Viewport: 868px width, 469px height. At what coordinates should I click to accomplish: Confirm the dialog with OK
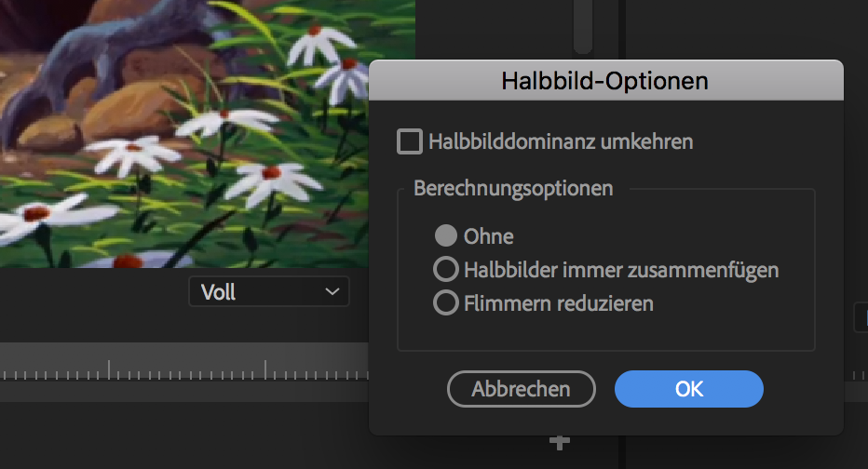click(688, 389)
